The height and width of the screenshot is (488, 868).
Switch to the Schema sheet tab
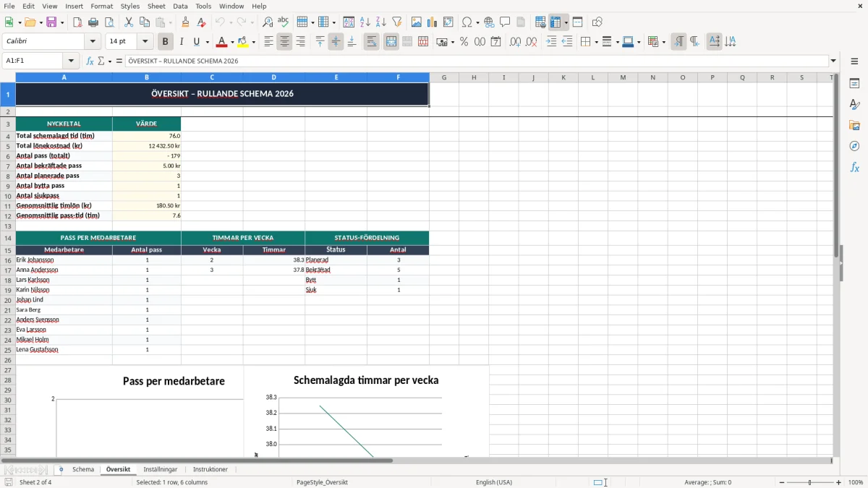(83, 469)
